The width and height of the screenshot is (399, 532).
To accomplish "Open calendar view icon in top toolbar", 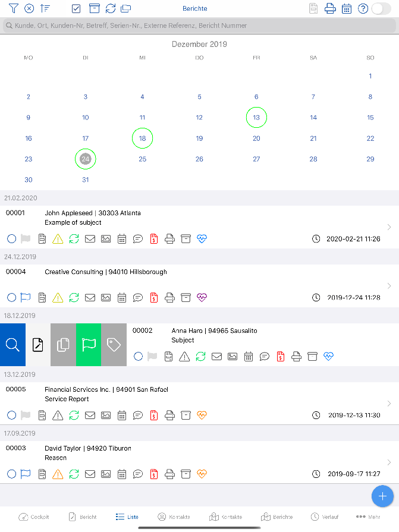I will (x=347, y=8).
